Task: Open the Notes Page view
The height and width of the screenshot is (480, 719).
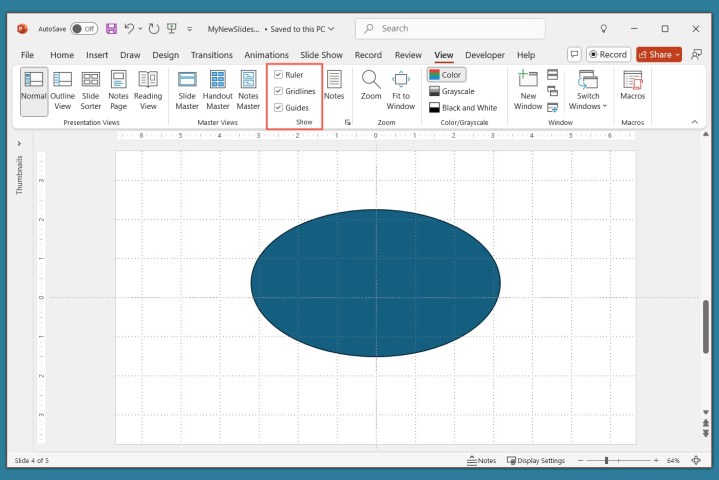Action: tap(118, 90)
